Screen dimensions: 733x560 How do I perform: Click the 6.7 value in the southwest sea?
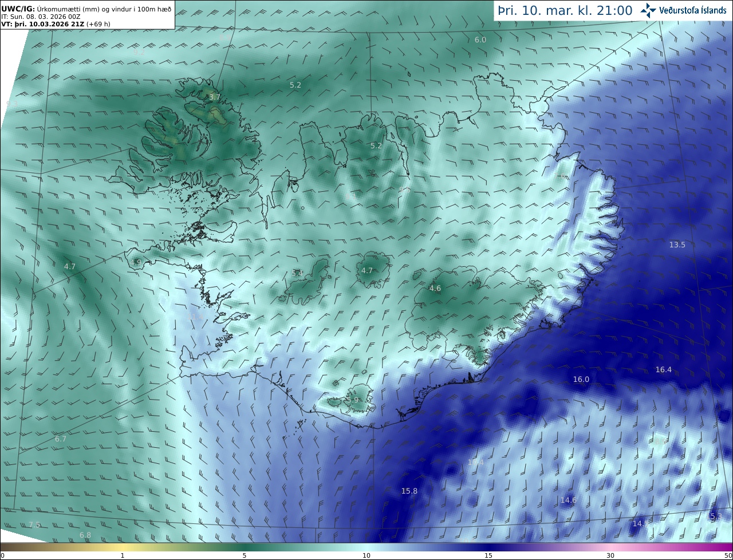click(61, 439)
